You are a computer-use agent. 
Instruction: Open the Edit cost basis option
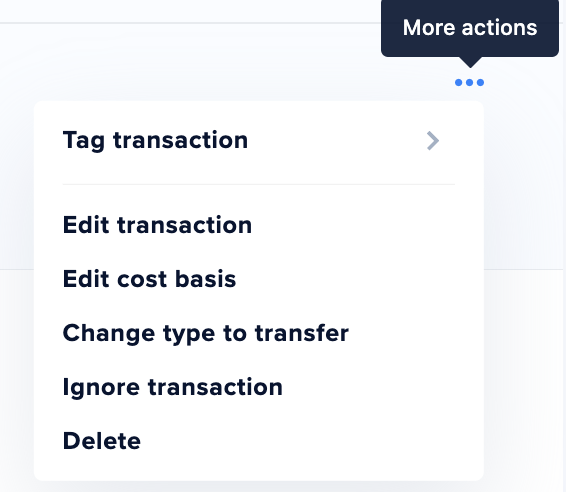pyautogui.click(x=259, y=279)
